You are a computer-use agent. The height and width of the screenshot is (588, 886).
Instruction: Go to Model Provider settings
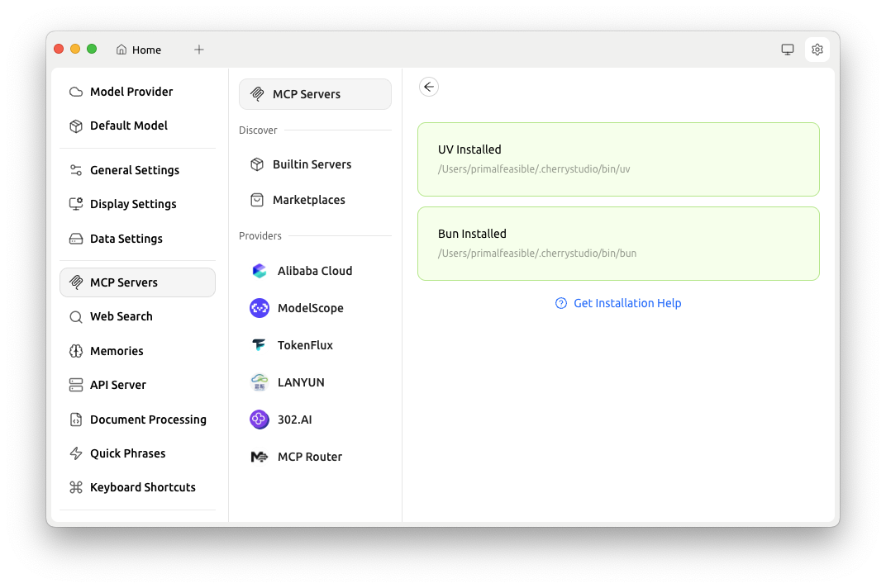pyautogui.click(x=131, y=92)
